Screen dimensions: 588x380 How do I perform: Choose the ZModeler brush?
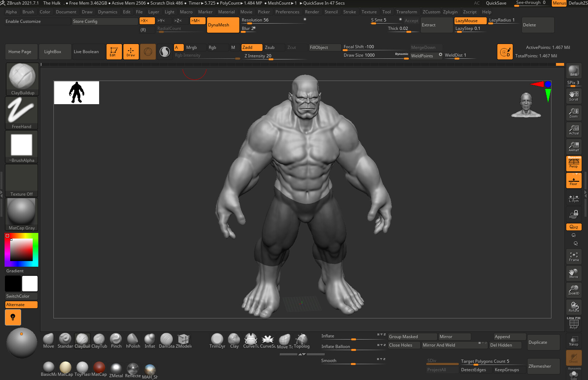point(183,339)
